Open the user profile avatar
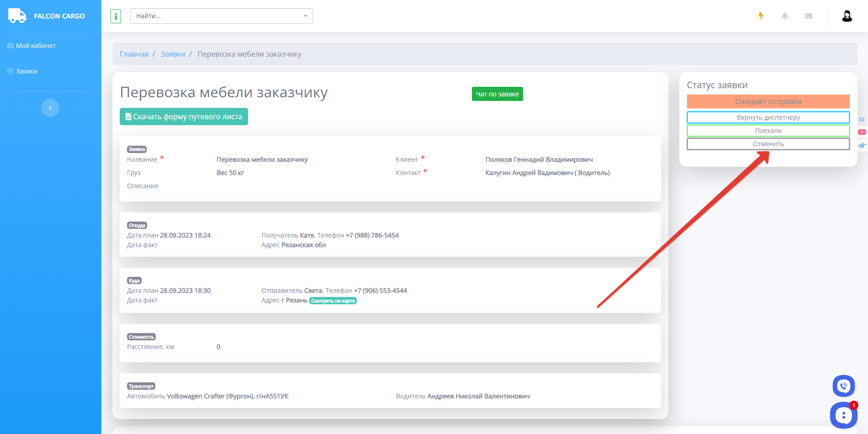The width and height of the screenshot is (868, 434). pos(847,16)
